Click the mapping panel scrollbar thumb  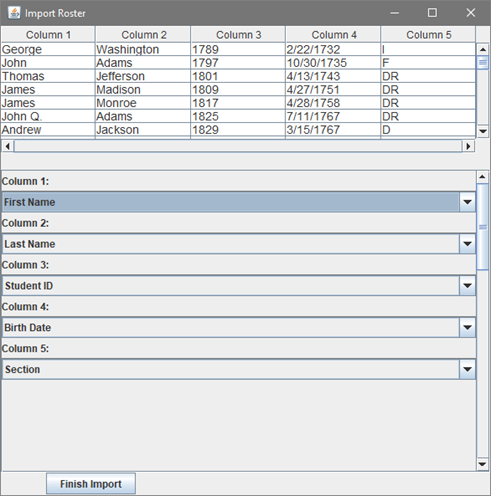[482, 227]
